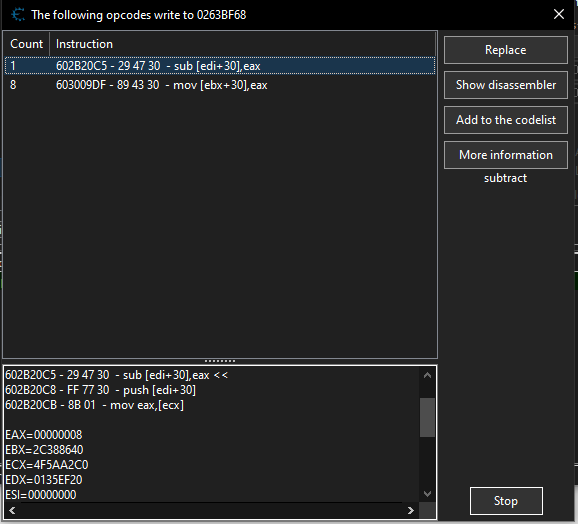The width and height of the screenshot is (578, 524).
Task: Select the mov [ebx+30],eax instruction row
Action: [x=220, y=85]
